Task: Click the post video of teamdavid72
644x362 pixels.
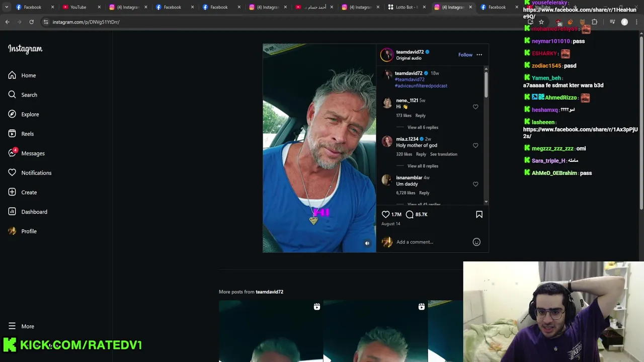Action: click(319, 148)
